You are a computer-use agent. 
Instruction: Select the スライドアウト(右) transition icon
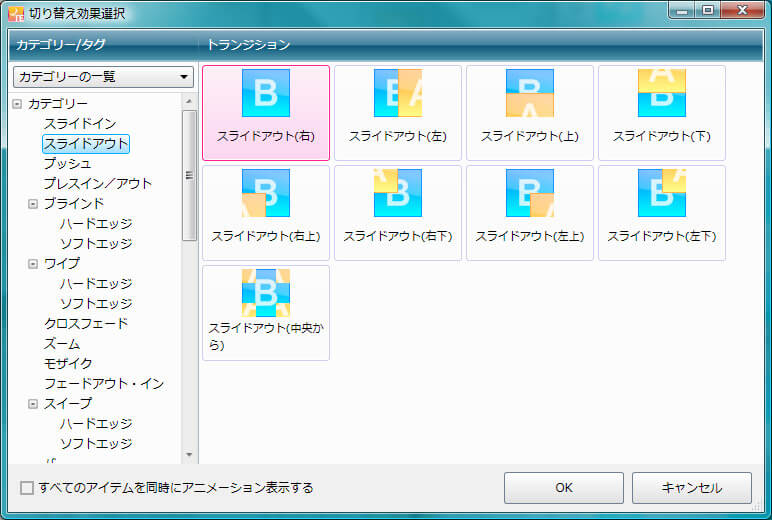pyautogui.click(x=266, y=94)
